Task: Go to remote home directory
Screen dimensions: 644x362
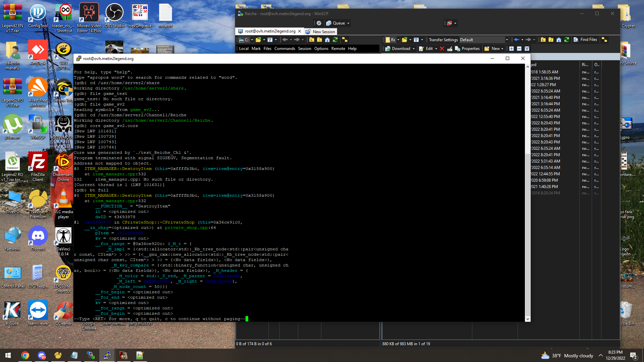Action: pos(559,40)
